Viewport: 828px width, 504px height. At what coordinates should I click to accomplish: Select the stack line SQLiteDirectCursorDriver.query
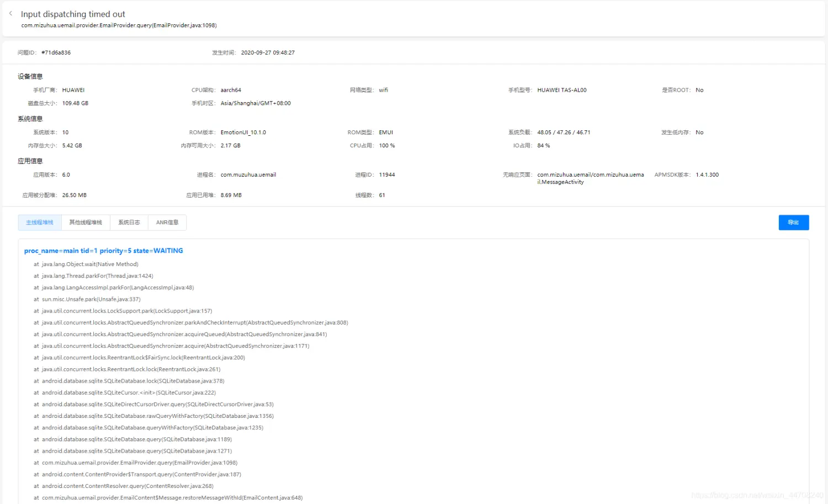[x=153, y=405]
